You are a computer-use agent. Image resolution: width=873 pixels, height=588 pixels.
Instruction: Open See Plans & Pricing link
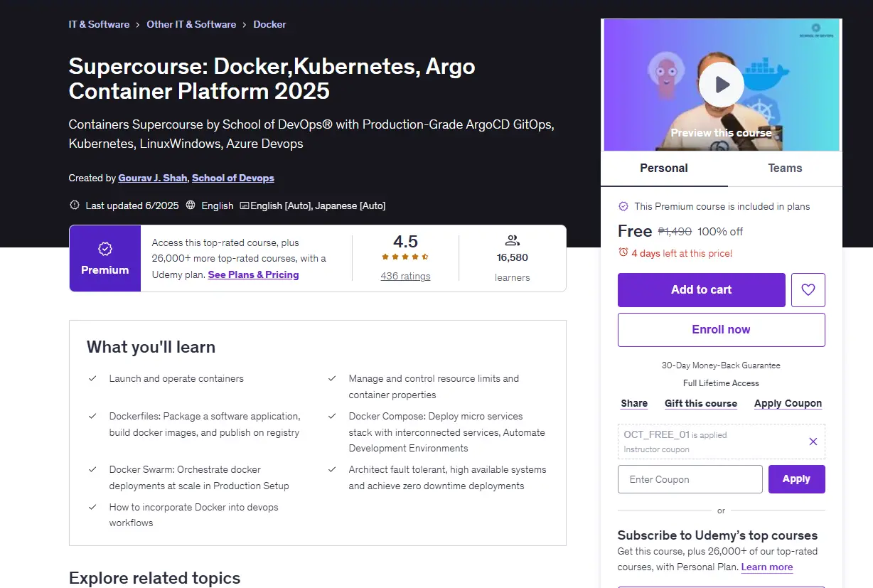tap(253, 274)
